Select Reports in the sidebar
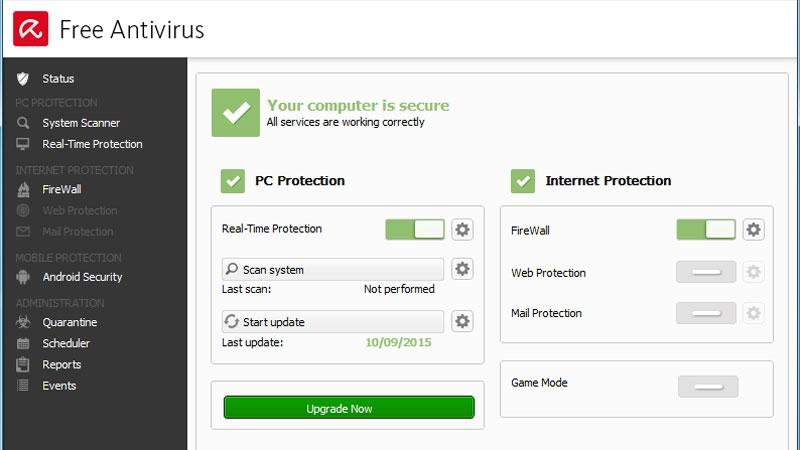The height and width of the screenshot is (450, 800). [x=62, y=365]
